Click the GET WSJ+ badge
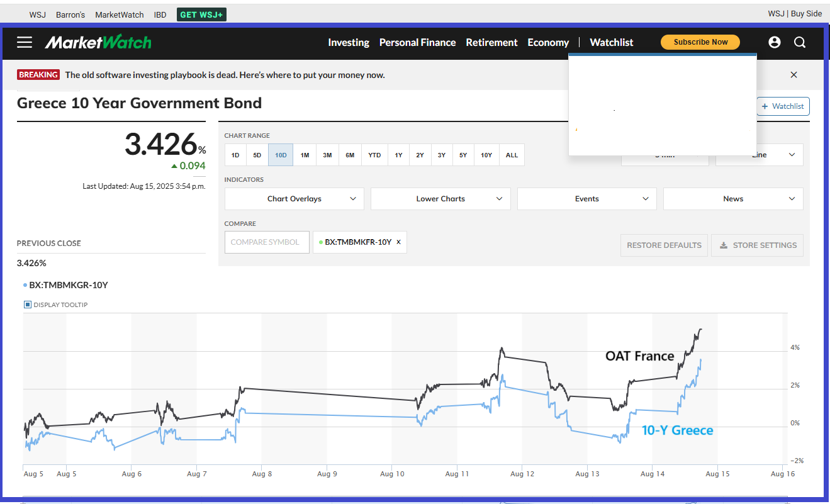Image resolution: width=830 pixels, height=504 pixels. pos(201,14)
